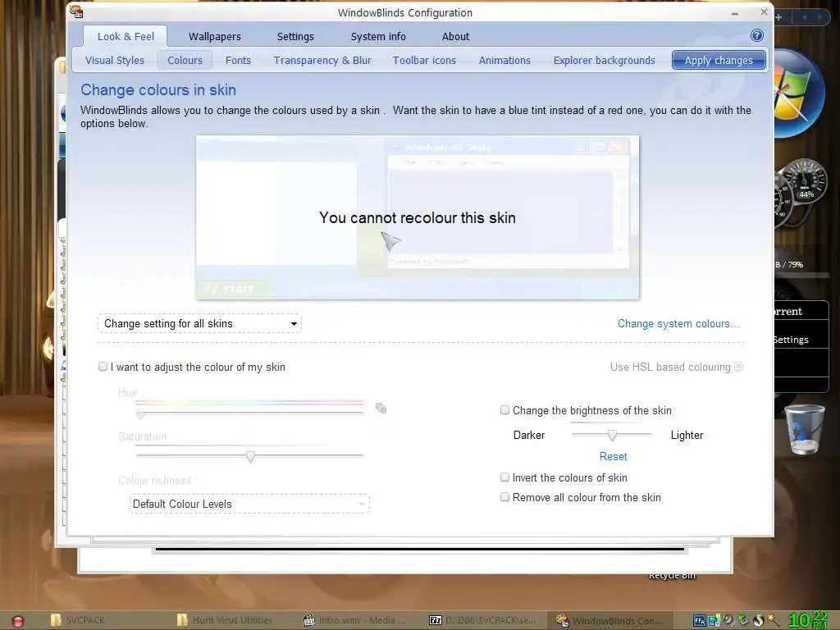Check Change the brightness of the skin
Screen dimensions: 840x630
[504, 410]
